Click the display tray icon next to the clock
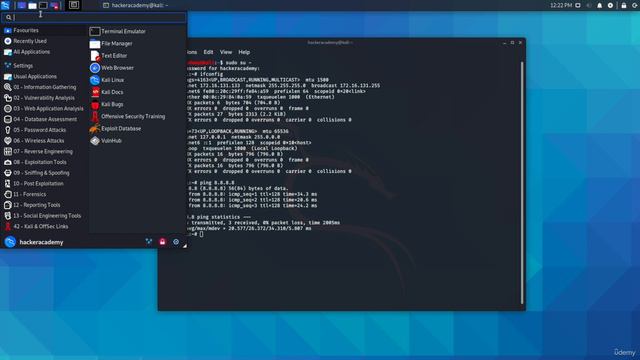Viewport: 640px width, 360px height. (578, 5)
